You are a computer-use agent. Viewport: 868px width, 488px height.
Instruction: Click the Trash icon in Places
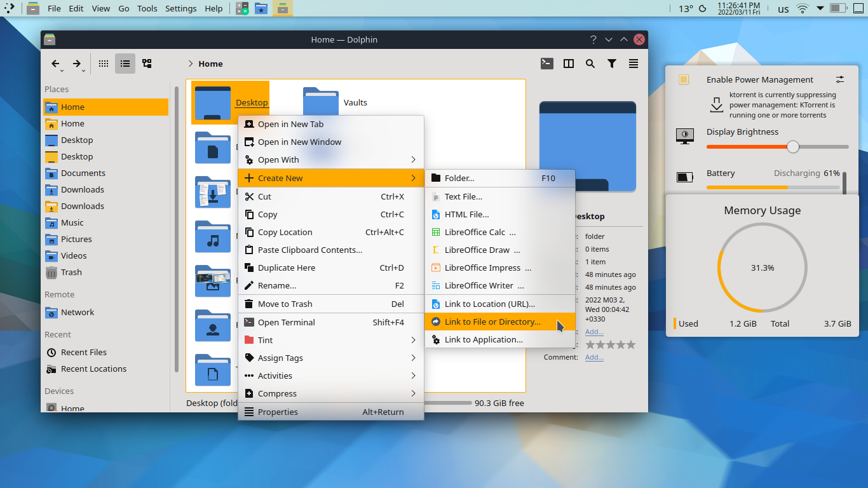click(51, 272)
